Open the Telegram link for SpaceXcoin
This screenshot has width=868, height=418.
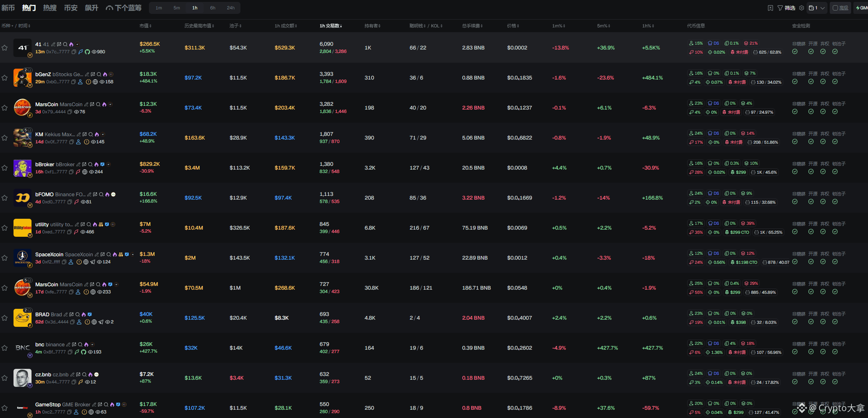pos(93,262)
